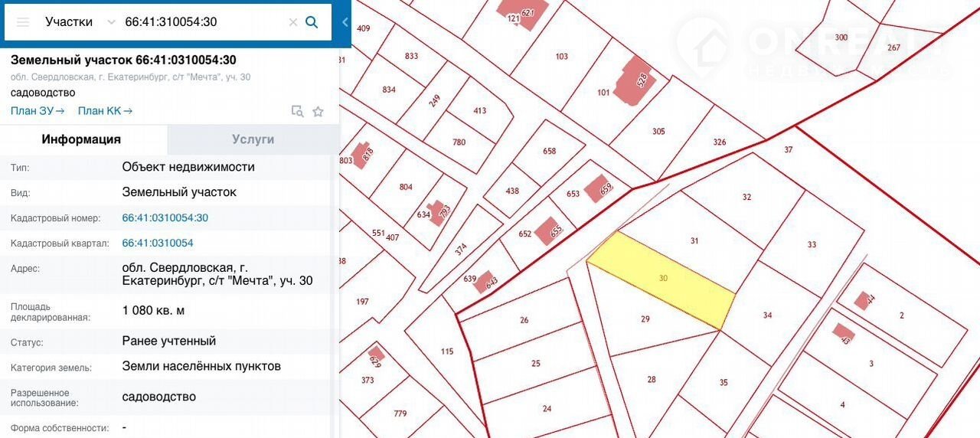Open the План ЗУ link
980x438 pixels.
38,111
